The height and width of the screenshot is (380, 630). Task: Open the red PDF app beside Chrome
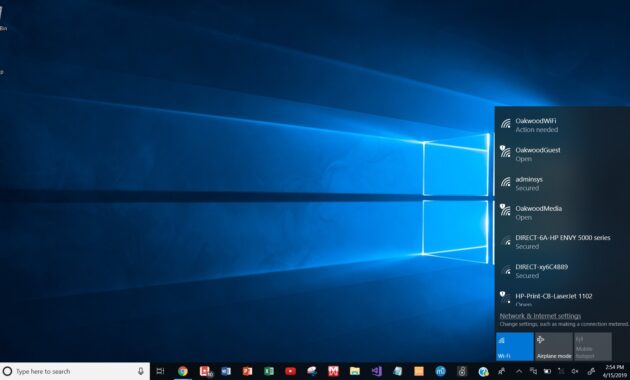(x=205, y=371)
